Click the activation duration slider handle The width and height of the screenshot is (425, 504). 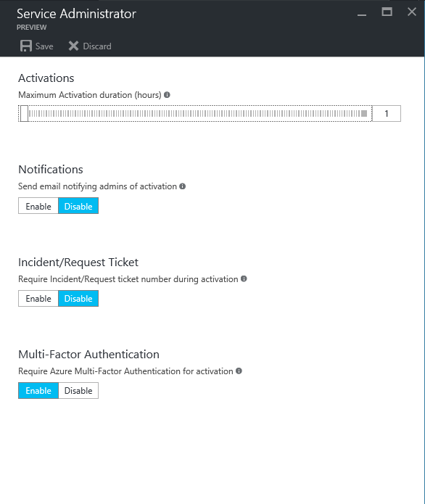pos(24,113)
